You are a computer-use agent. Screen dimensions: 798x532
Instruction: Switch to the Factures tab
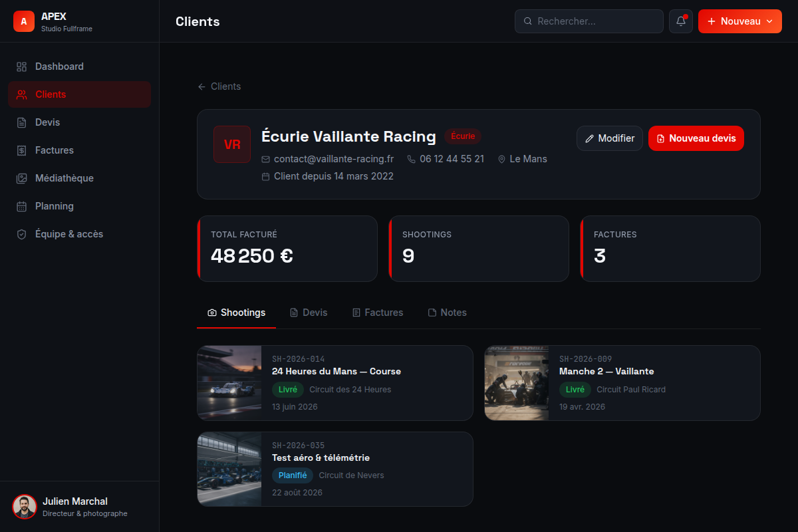point(378,313)
